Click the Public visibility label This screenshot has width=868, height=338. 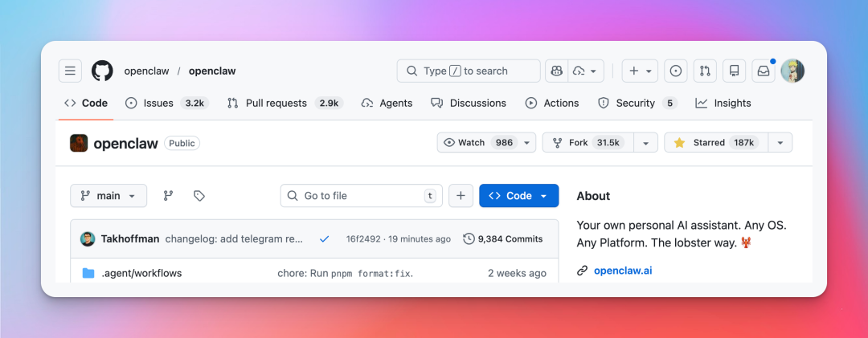[182, 143]
